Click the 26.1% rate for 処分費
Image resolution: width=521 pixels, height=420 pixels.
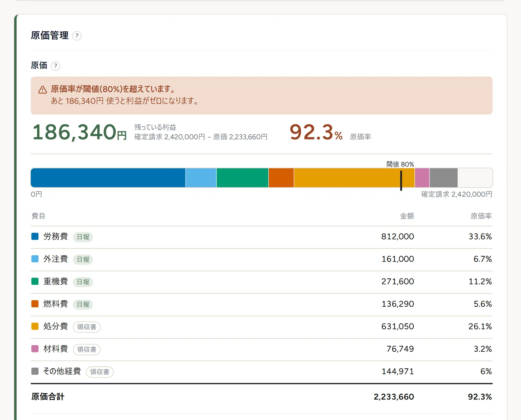point(480,326)
